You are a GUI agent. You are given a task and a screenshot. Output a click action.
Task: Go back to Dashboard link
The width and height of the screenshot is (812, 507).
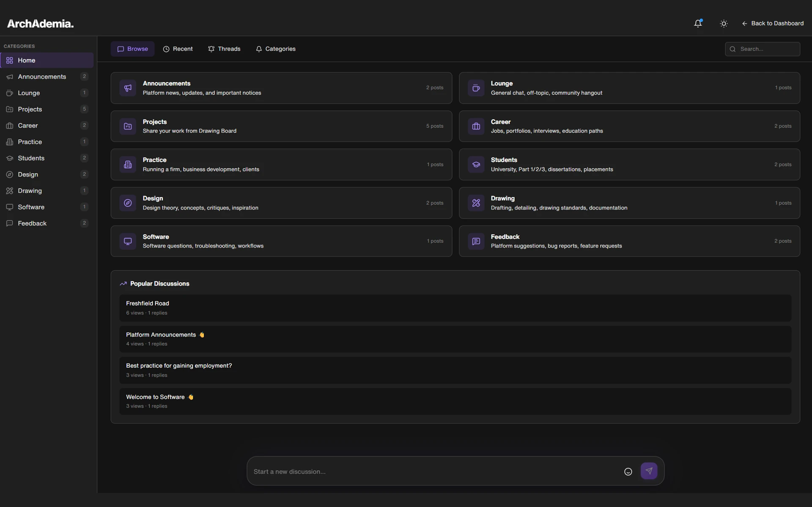[x=773, y=24]
